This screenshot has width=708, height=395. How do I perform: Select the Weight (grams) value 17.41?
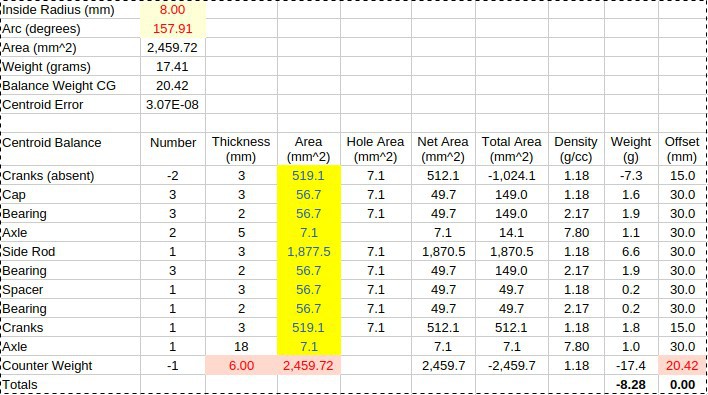[x=173, y=67]
